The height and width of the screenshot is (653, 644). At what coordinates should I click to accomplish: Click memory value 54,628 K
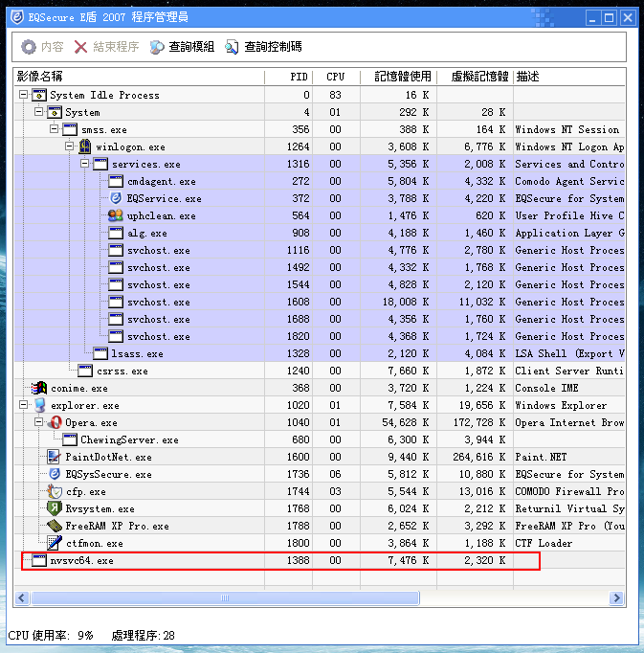(406, 422)
